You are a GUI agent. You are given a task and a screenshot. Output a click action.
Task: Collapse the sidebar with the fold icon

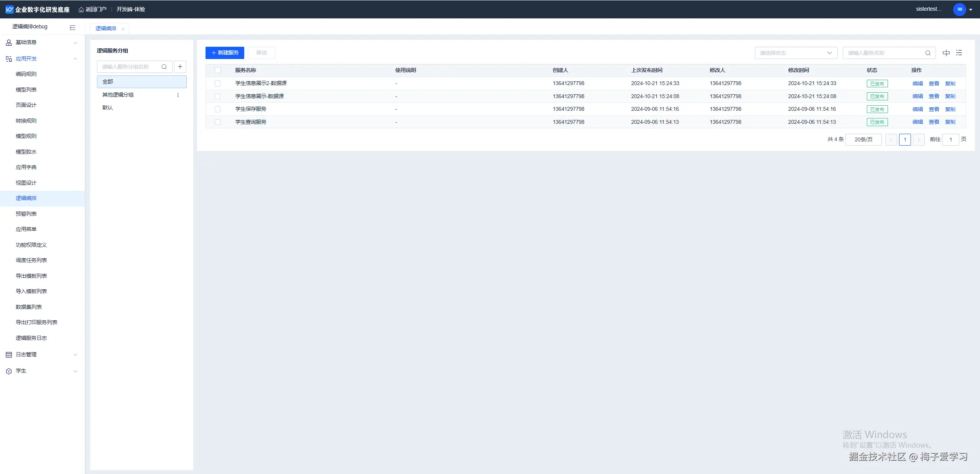pyautogui.click(x=72, y=27)
